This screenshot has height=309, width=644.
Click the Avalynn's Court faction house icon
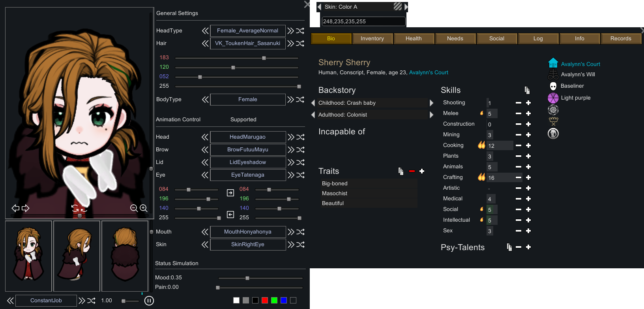[553, 63]
